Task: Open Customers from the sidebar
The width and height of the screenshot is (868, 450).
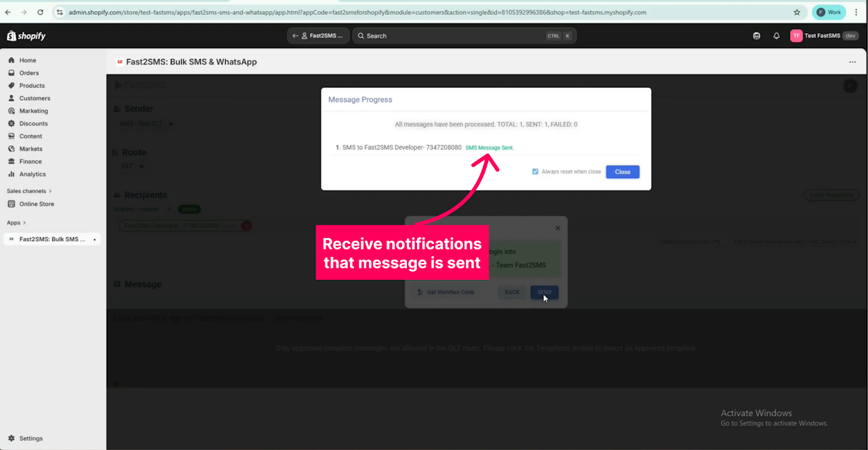Action: (x=34, y=98)
